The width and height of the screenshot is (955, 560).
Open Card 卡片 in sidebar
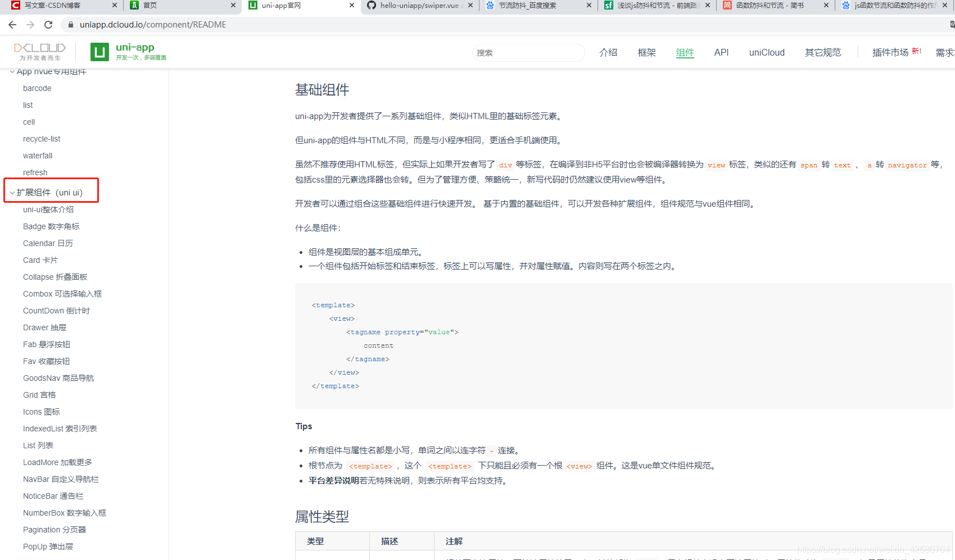coord(40,260)
